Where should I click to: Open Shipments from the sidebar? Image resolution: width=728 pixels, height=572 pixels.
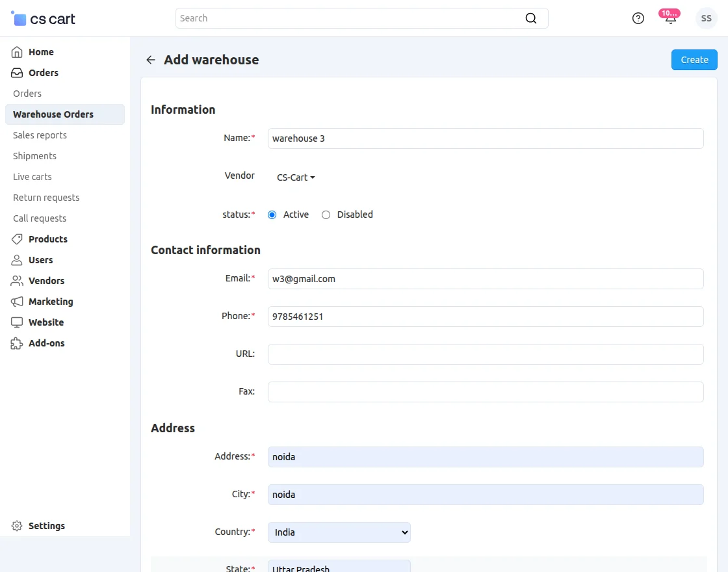tap(34, 156)
